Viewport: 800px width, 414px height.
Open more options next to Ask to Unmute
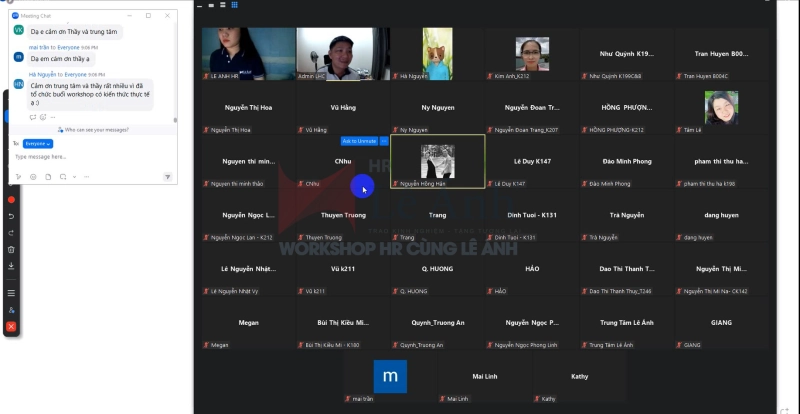pos(384,141)
